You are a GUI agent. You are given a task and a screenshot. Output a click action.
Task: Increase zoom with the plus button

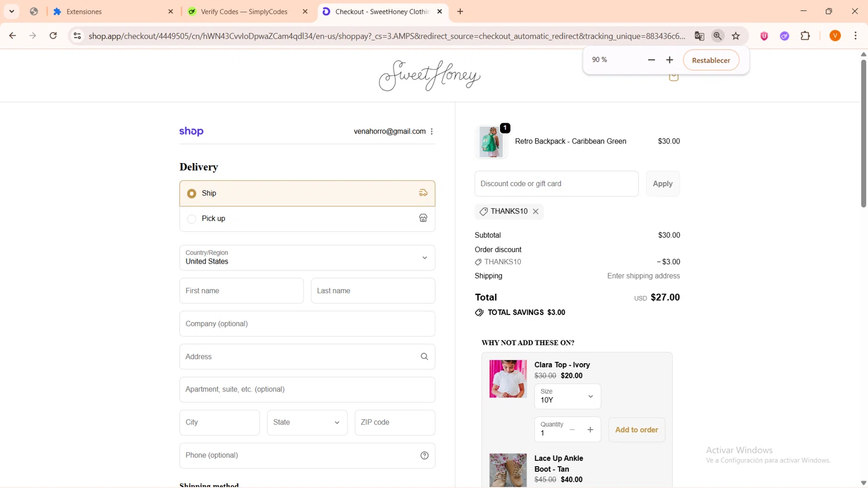tap(670, 60)
